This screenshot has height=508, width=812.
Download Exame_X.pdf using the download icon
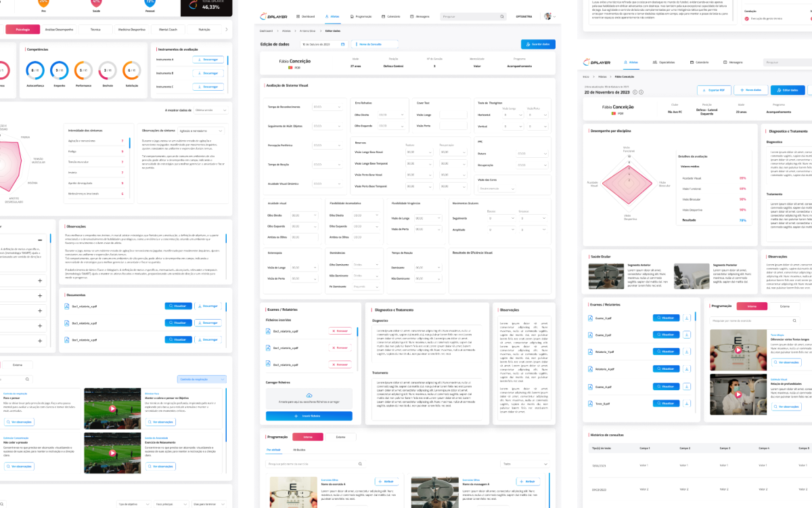click(687, 317)
